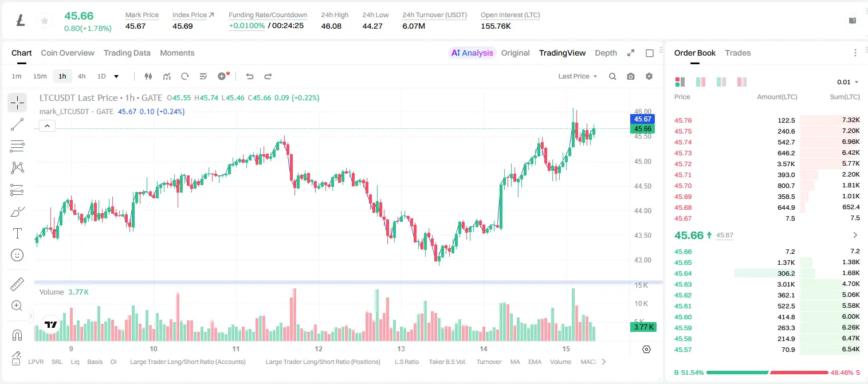
Task: Toggle magnet snap mode
Action: pyautogui.click(x=17, y=335)
